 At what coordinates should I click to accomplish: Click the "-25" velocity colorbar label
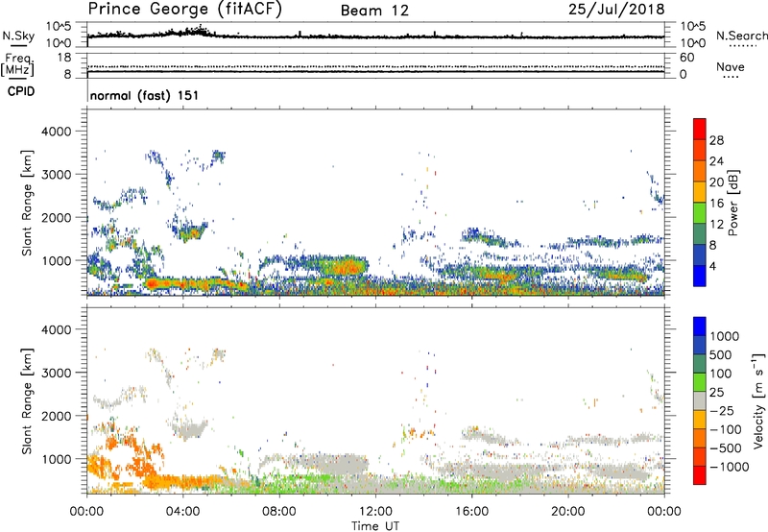(724, 410)
